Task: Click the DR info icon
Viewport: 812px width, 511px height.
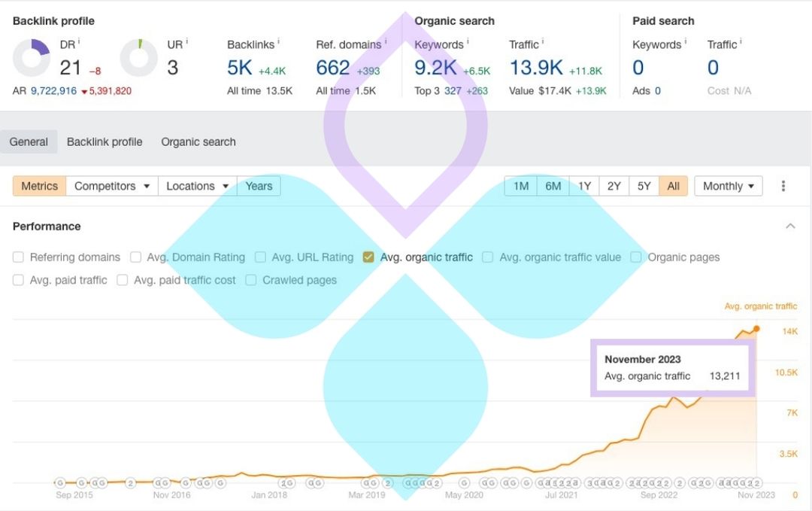Action: pyautogui.click(x=79, y=42)
